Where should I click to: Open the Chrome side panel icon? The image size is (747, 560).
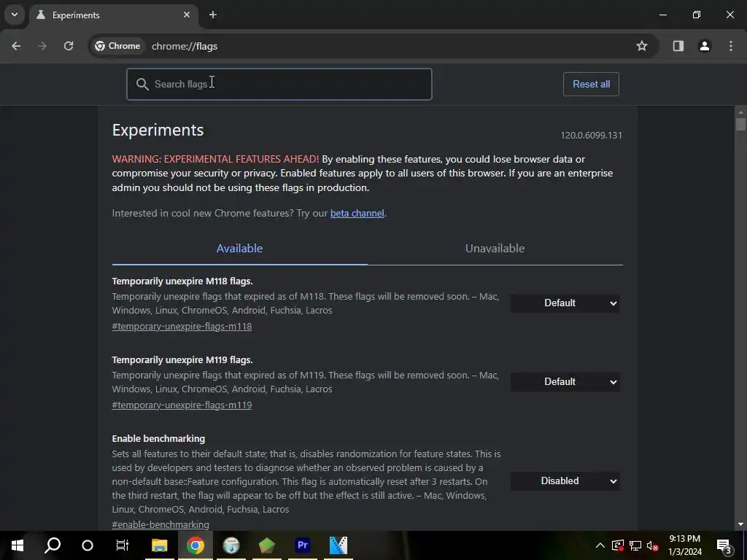click(x=678, y=46)
